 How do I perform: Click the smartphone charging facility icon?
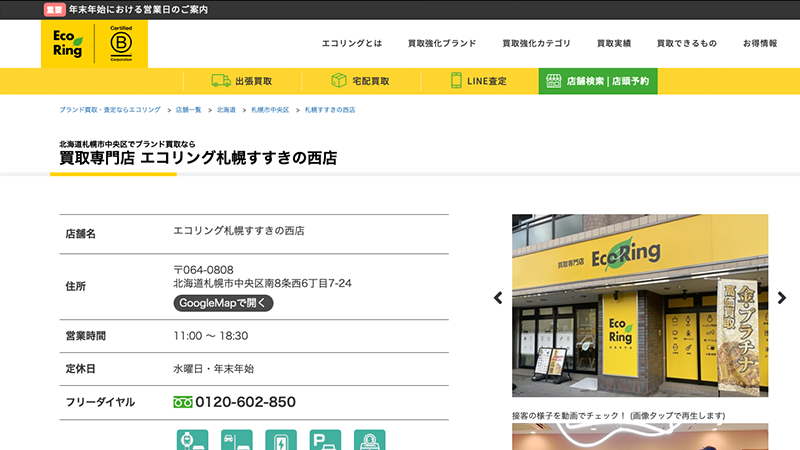pyautogui.click(x=281, y=440)
